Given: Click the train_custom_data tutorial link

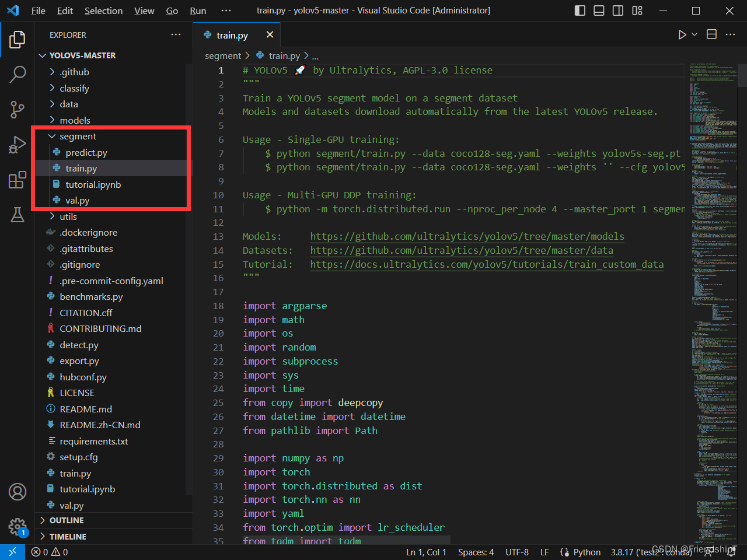Looking at the screenshot, I should pyautogui.click(x=487, y=264).
